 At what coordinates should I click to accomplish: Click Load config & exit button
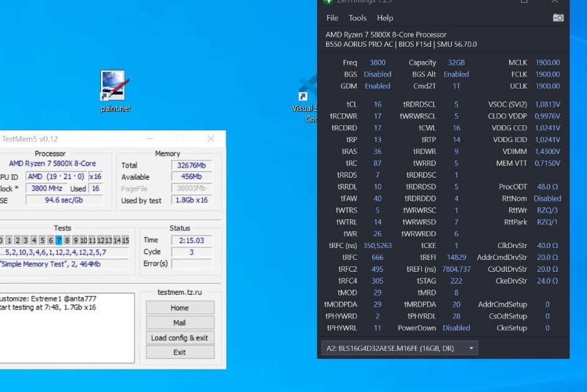point(179,338)
